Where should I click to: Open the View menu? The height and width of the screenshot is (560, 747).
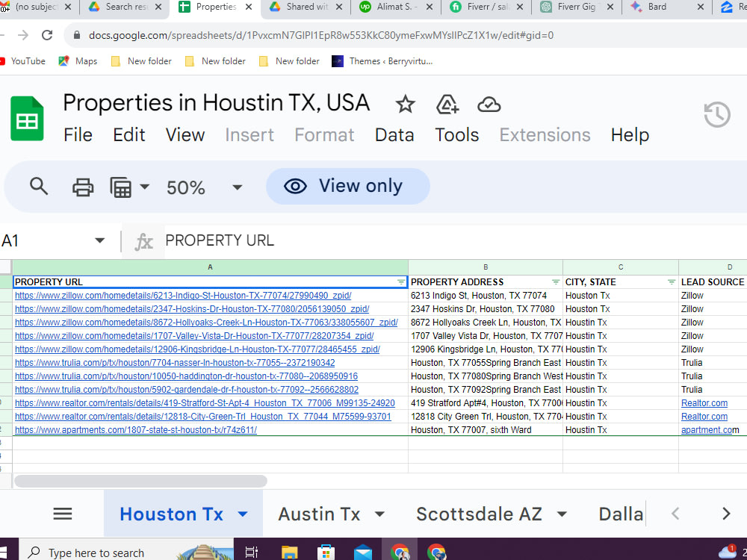(x=185, y=135)
